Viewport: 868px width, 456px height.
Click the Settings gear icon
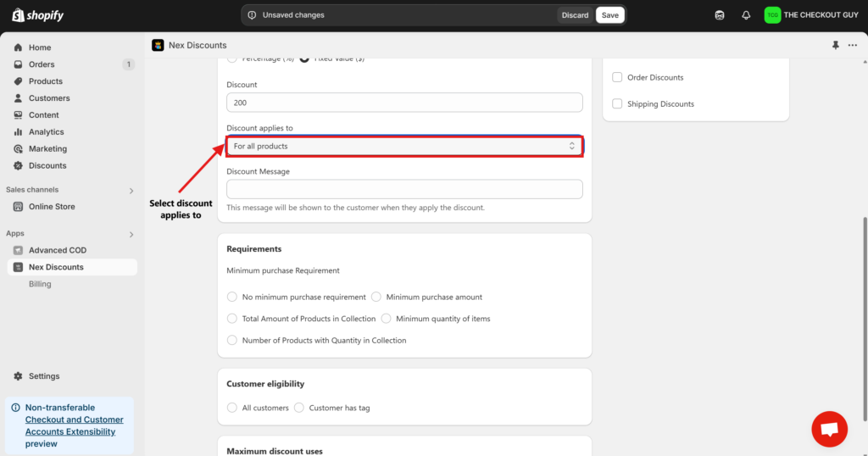point(19,376)
